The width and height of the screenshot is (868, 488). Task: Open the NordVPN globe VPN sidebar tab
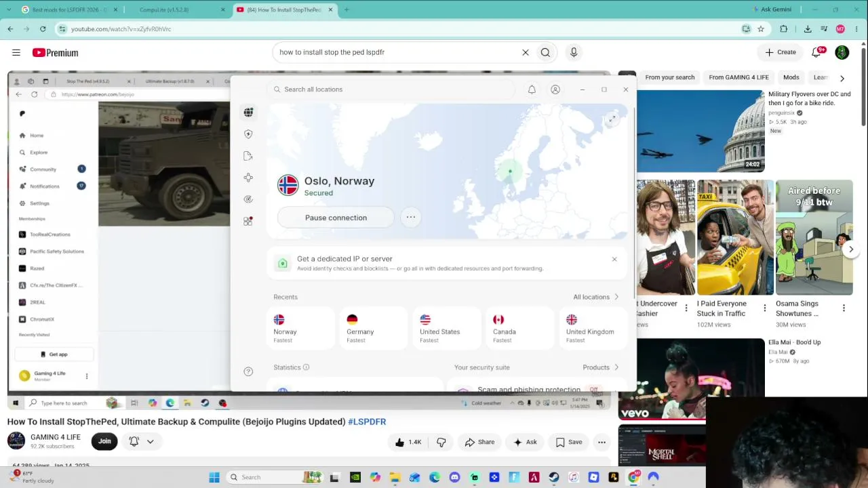[x=248, y=113]
